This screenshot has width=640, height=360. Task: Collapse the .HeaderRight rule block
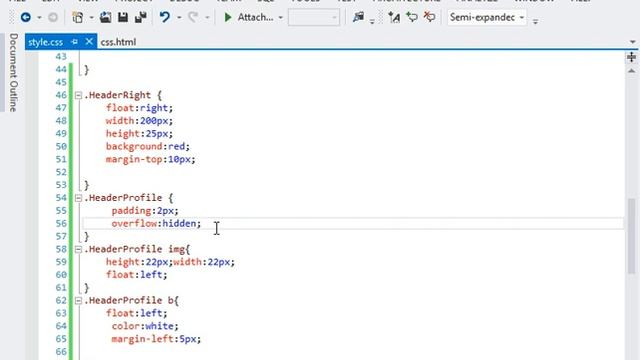point(78,96)
